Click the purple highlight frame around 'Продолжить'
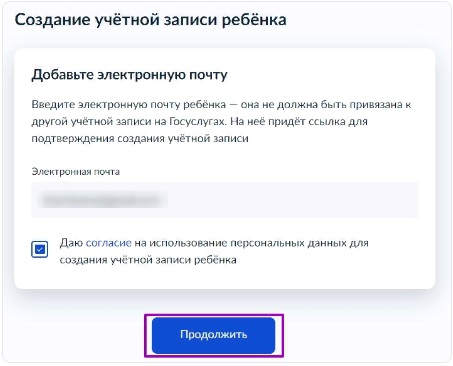 pos(214,315)
